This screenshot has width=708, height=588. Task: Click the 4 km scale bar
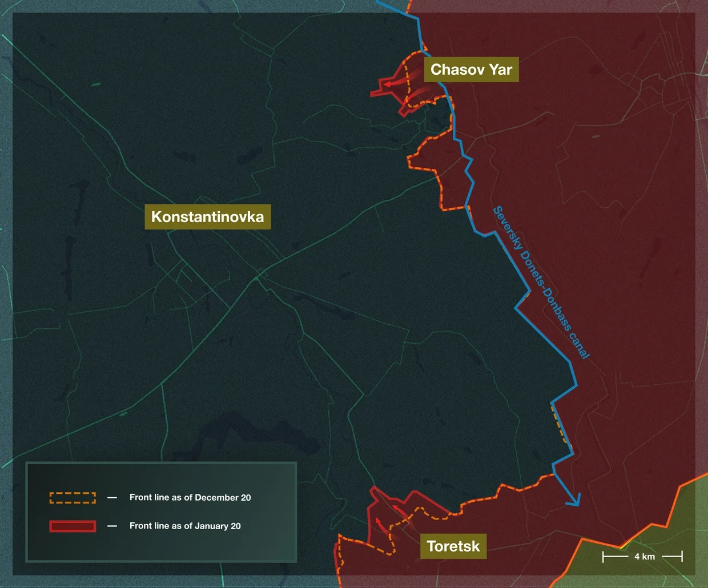click(x=643, y=557)
